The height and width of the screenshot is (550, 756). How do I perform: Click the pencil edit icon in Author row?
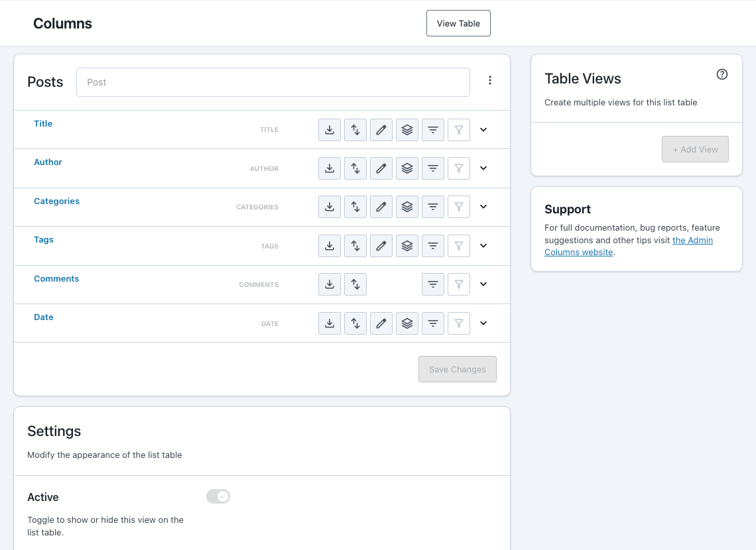381,168
